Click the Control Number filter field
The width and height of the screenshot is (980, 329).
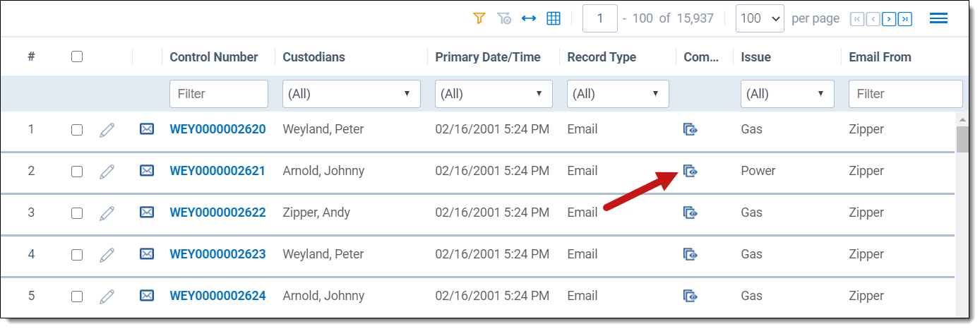[x=219, y=94]
